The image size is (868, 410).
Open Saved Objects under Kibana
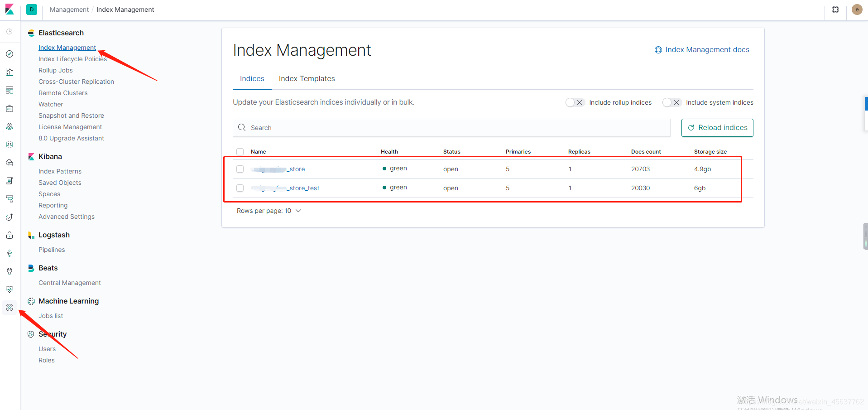tap(60, 183)
